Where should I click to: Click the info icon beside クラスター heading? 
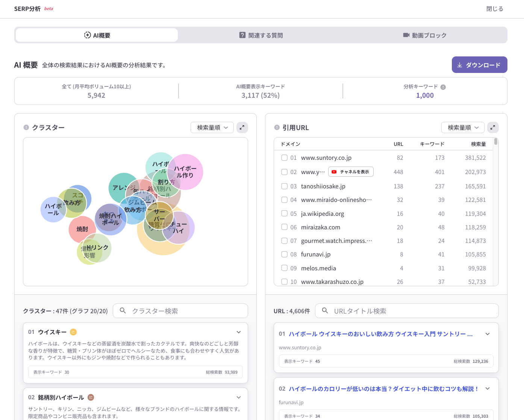pos(26,127)
